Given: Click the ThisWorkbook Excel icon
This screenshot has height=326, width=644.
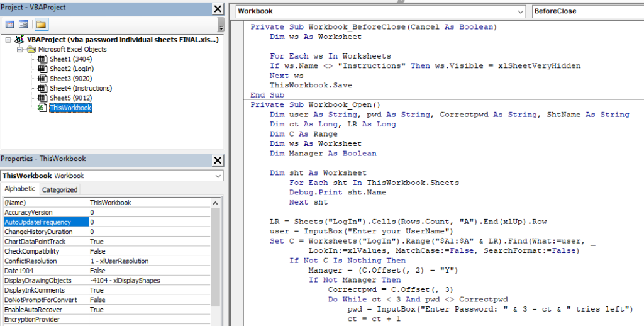Looking at the screenshot, I should tap(42, 108).
